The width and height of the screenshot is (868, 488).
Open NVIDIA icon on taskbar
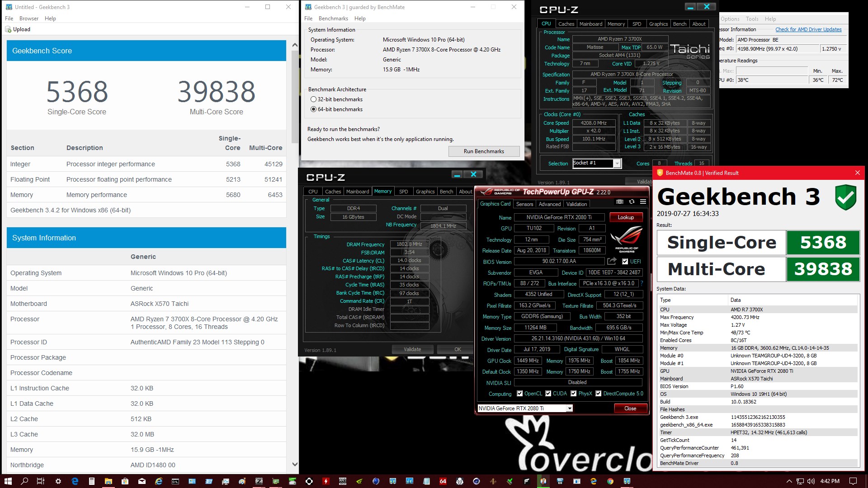tap(359, 481)
